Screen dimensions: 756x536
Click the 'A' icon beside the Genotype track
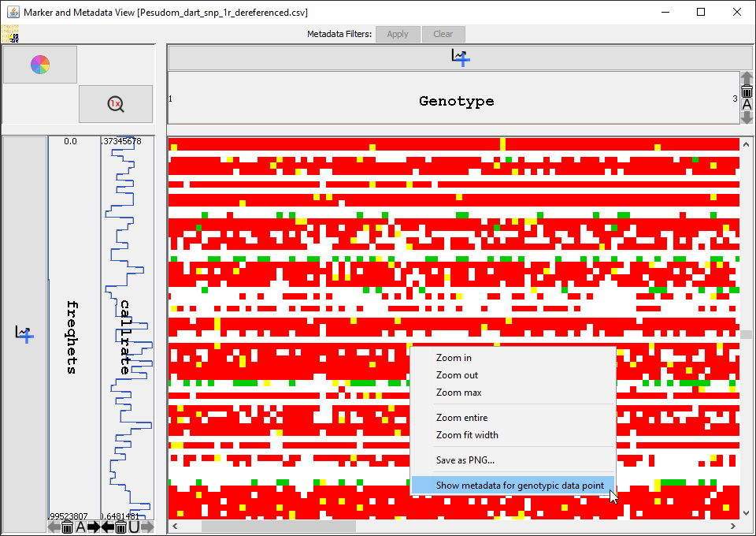point(747,105)
